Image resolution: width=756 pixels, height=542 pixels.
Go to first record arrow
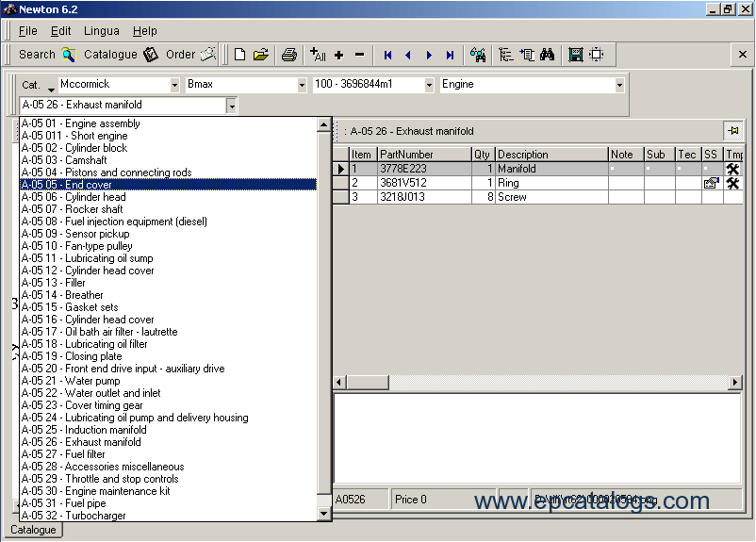pos(387,55)
